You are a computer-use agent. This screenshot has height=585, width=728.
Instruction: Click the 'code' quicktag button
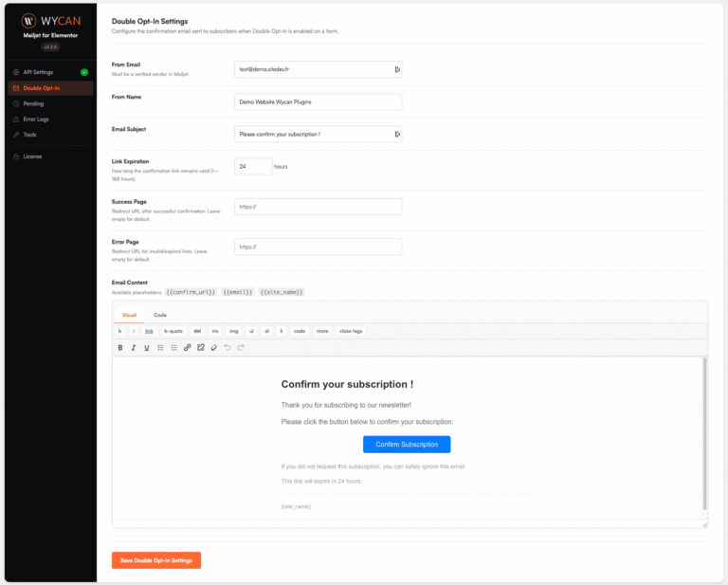pos(300,331)
